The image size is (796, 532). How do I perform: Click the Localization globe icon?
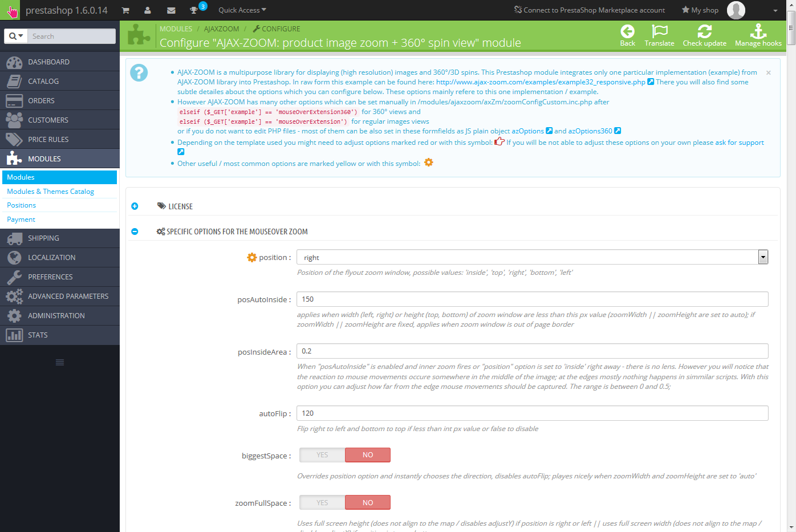[x=14, y=258]
